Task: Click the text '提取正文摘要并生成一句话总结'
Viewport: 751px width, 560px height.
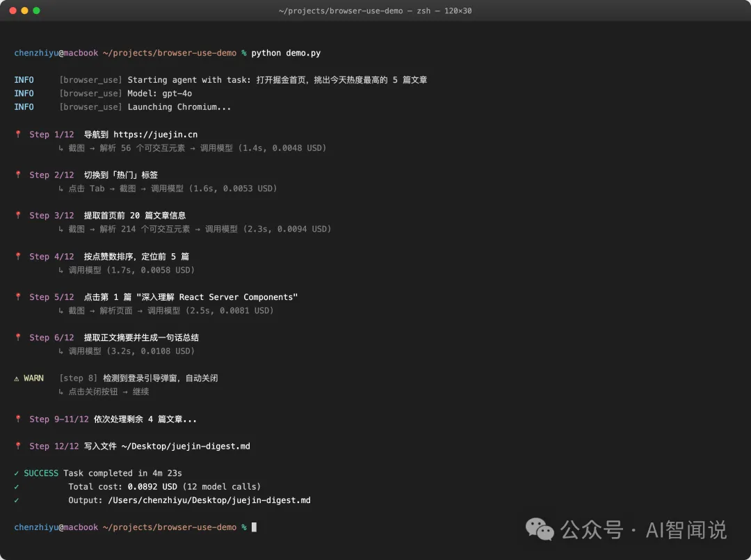Action: pyautogui.click(x=141, y=337)
